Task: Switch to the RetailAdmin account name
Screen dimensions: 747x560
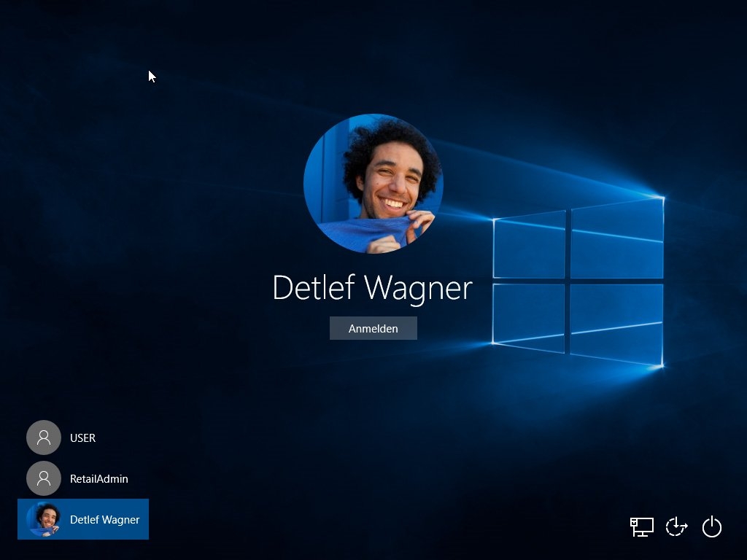Action: pyautogui.click(x=98, y=478)
